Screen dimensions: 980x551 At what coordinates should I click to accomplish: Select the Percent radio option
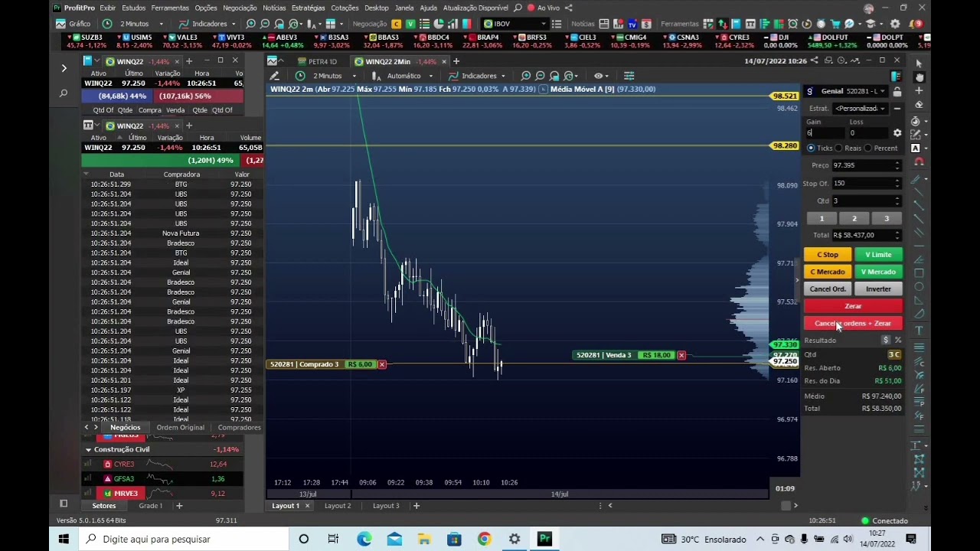867,148
